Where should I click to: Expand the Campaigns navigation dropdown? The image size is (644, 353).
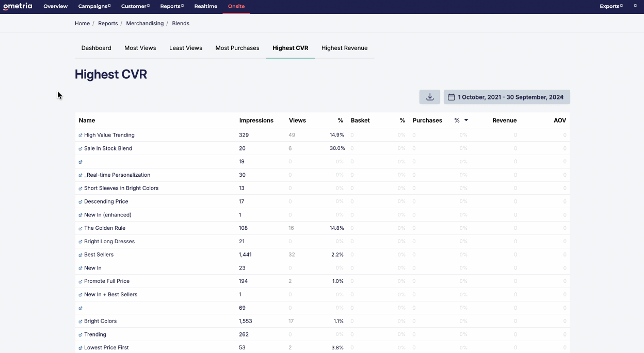[94, 7]
